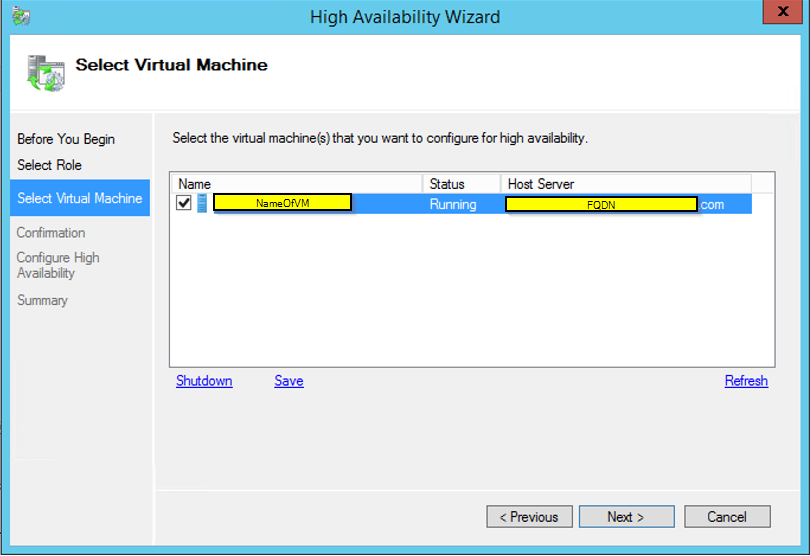Uncheck the virtual machine checkbox in the list
Viewport: 810px width, 556px height.
(x=184, y=204)
